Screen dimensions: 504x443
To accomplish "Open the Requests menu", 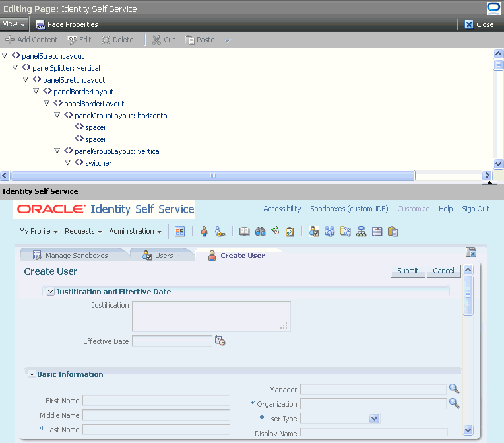I will [83, 231].
